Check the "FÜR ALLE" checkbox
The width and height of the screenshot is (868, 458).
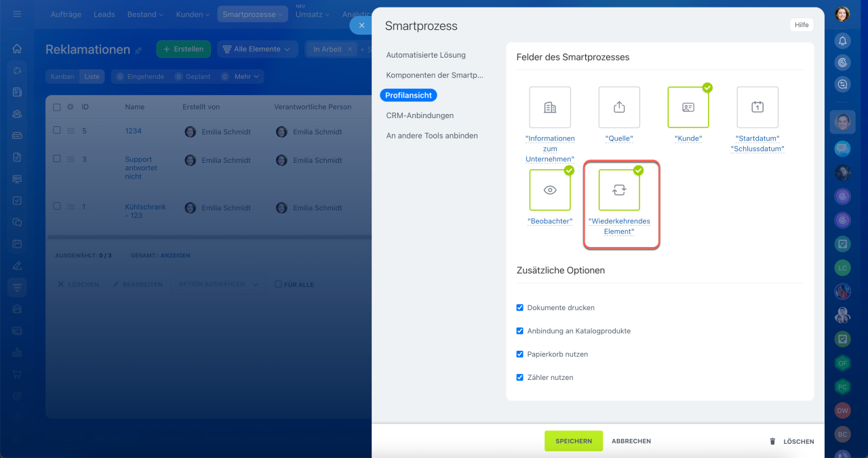pos(278,284)
